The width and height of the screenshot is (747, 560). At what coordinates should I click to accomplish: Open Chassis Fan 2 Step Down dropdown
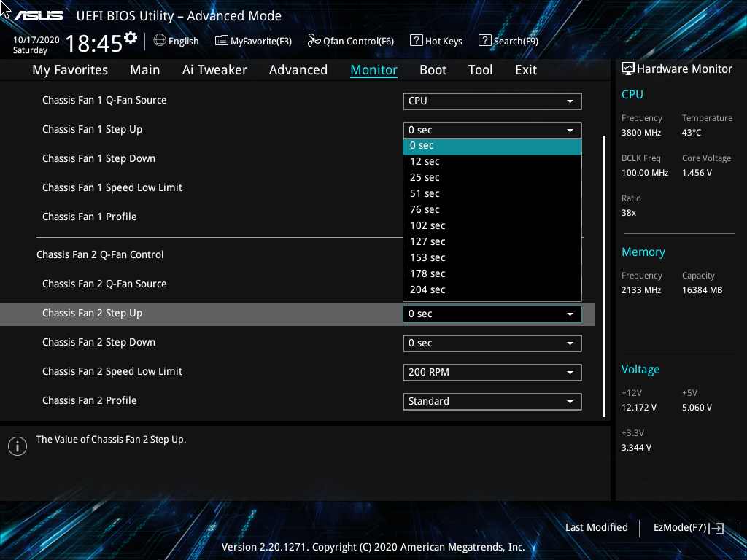(492, 343)
